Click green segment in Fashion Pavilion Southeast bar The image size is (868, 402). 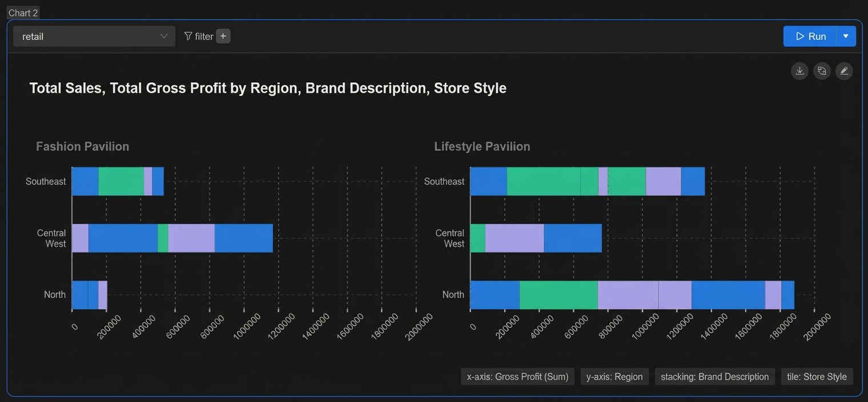[x=121, y=181]
